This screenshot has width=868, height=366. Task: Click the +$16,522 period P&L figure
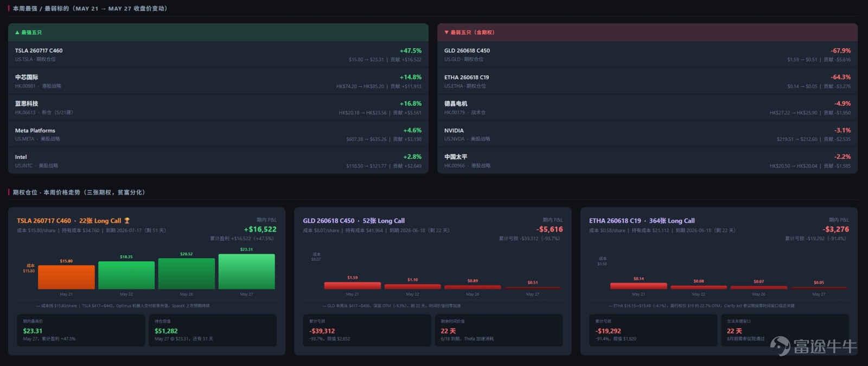[260, 229]
